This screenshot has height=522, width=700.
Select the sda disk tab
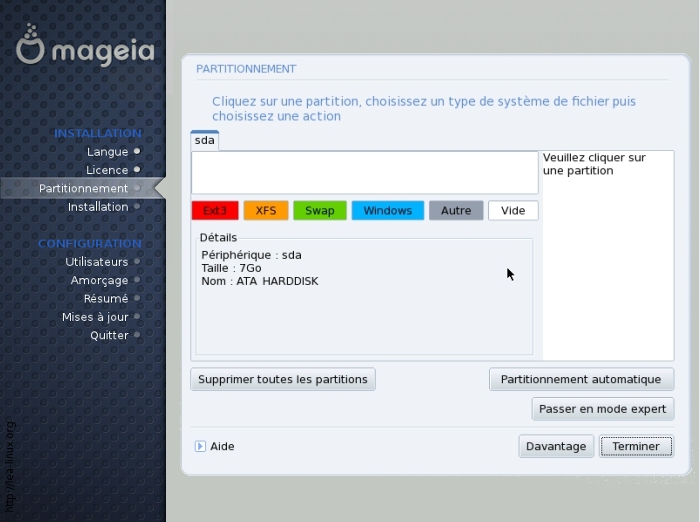[205, 141]
